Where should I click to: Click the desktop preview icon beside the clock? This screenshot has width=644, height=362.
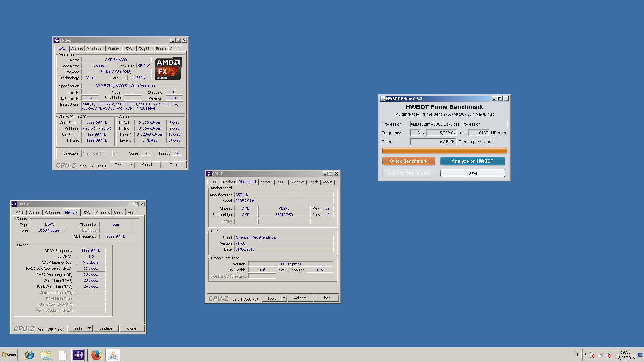coord(640,355)
